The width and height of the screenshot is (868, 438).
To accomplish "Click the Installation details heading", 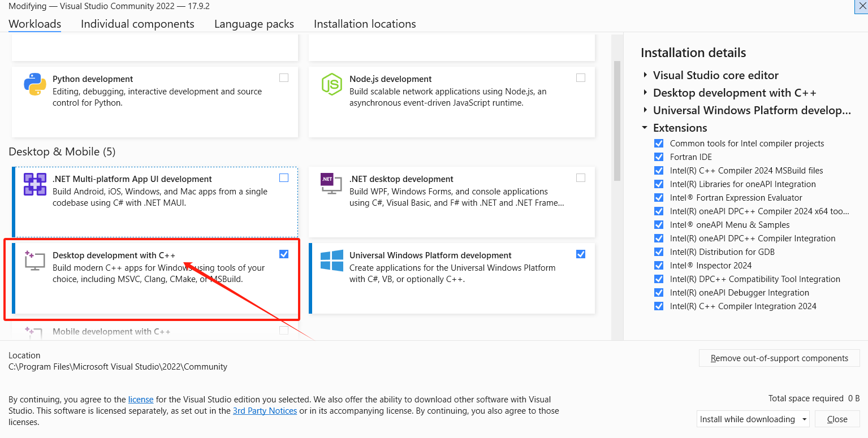I will point(693,53).
